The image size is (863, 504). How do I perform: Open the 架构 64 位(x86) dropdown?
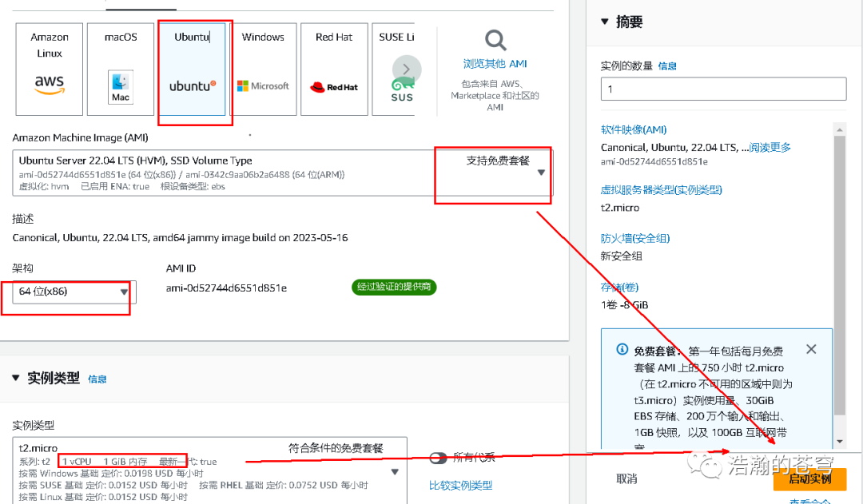pos(74,292)
